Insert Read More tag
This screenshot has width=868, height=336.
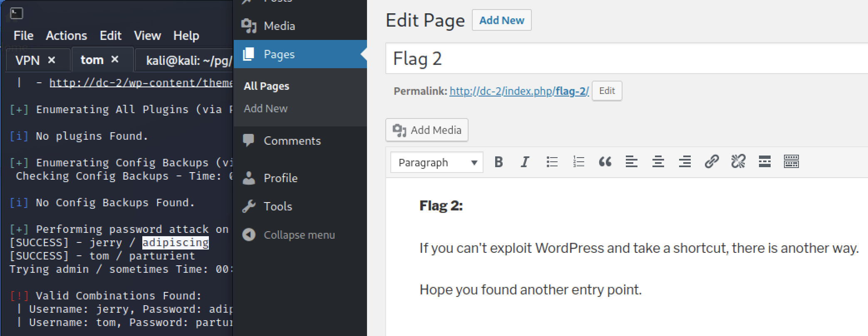point(765,162)
